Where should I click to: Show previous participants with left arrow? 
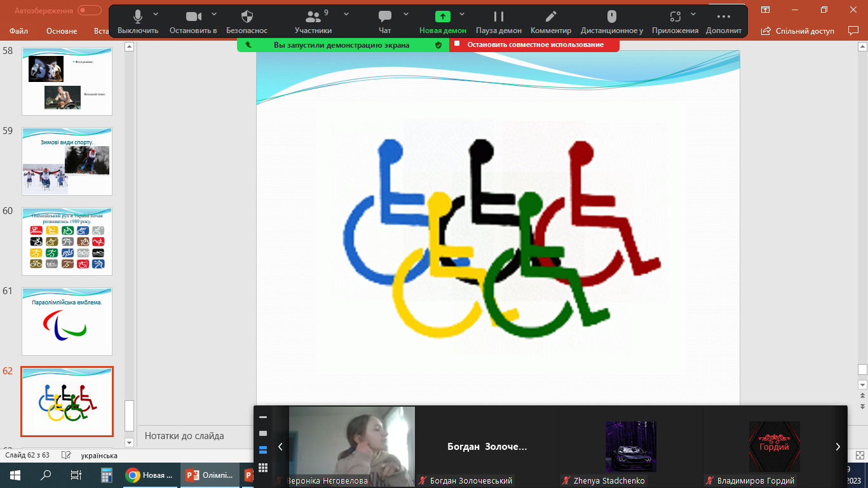[x=280, y=447]
